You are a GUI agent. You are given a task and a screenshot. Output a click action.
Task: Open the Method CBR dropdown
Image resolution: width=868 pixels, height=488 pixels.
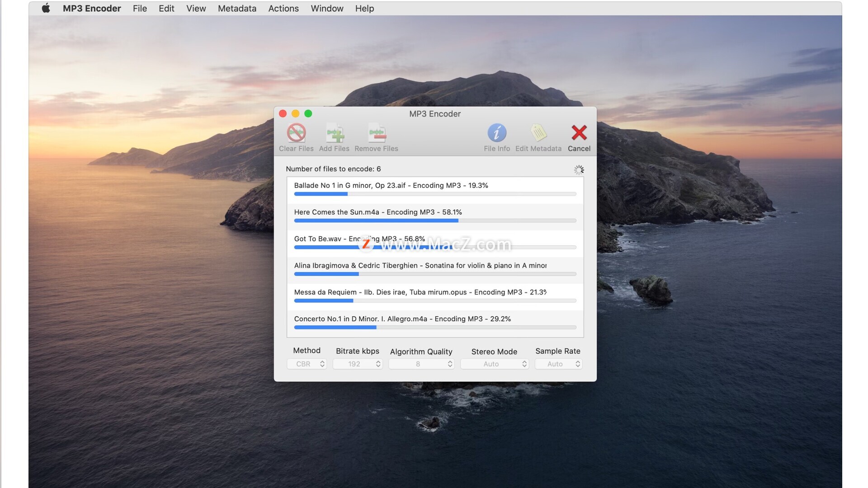[307, 364]
